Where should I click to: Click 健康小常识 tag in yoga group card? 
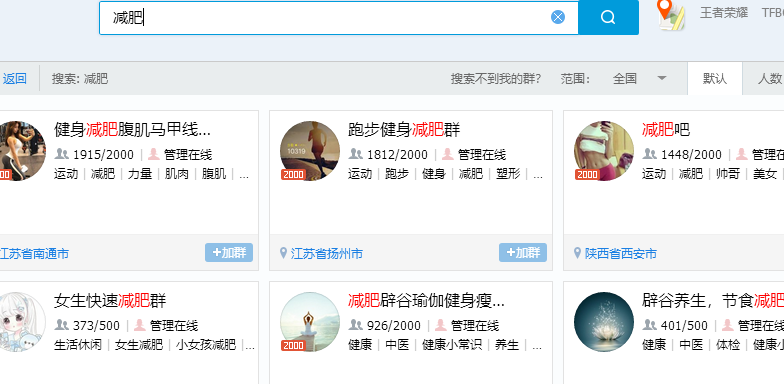[452, 345]
